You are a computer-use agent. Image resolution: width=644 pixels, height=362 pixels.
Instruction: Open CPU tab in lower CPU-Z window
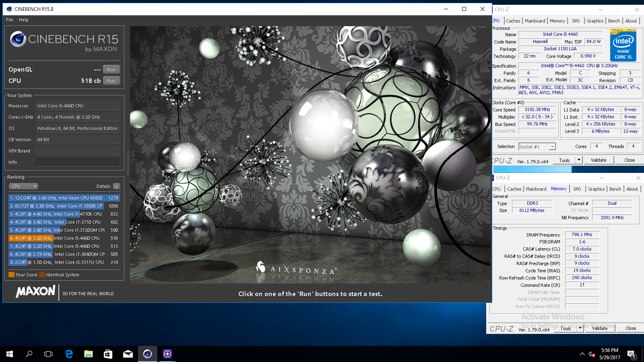point(497,189)
